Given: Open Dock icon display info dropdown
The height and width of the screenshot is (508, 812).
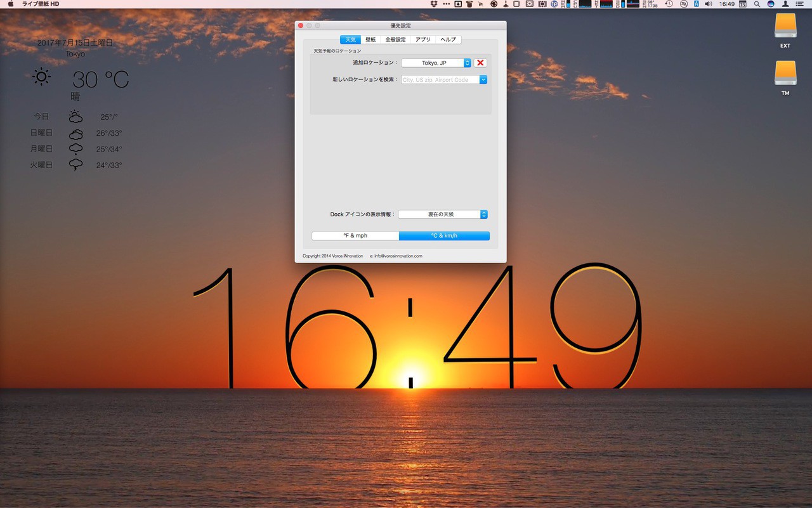Looking at the screenshot, I should (x=443, y=214).
